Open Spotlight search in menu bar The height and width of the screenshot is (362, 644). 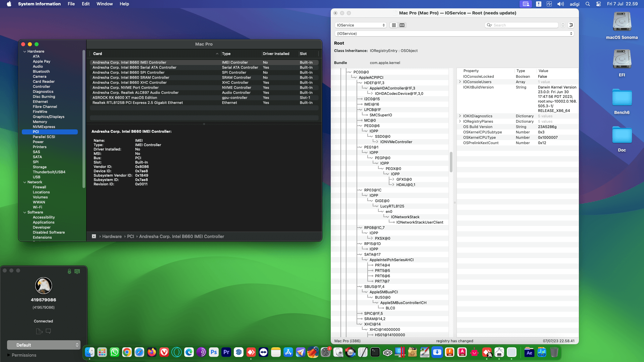coord(588,4)
